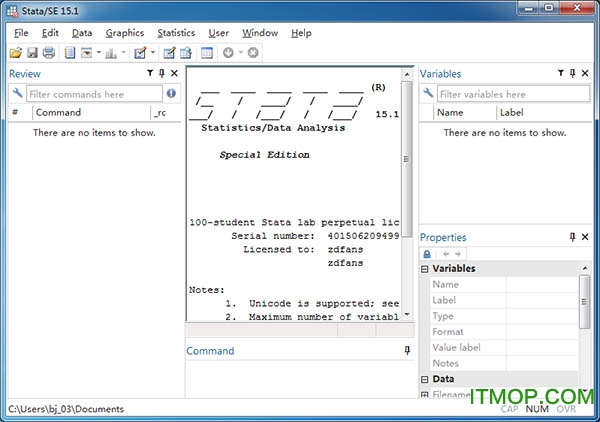This screenshot has width=600, height=422.
Task: Click the _rc column header in Review
Action: (166, 112)
